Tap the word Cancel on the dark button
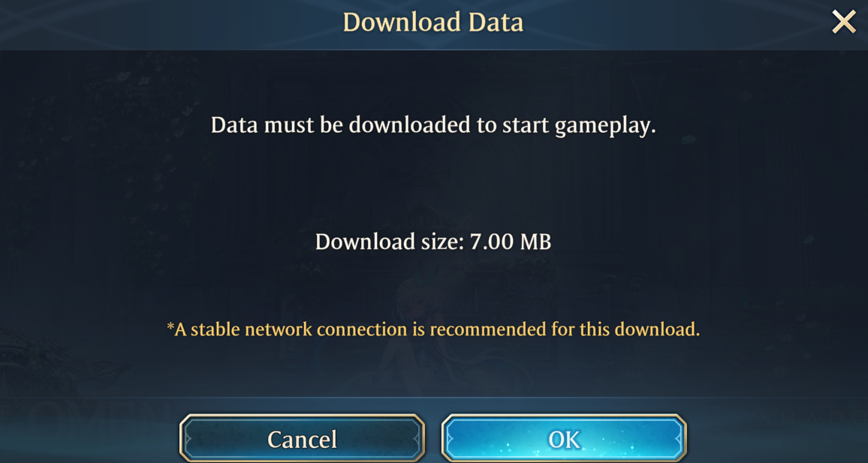Image resolution: width=868 pixels, height=463 pixels. tap(303, 440)
